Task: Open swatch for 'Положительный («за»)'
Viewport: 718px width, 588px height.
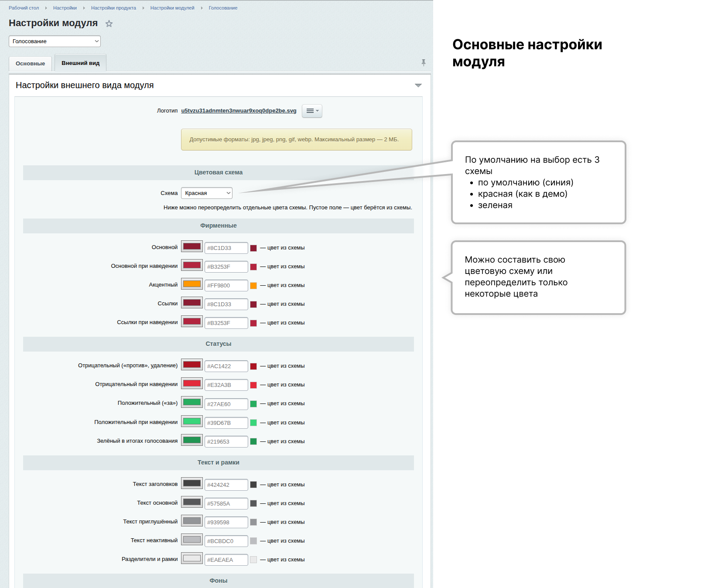Action: [192, 402]
